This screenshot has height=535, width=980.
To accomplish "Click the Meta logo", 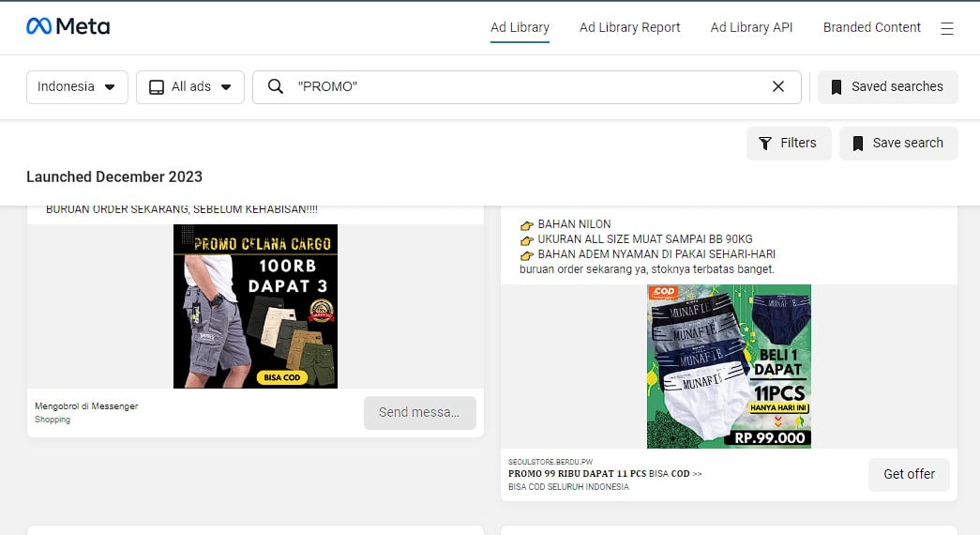I will 68,26.
